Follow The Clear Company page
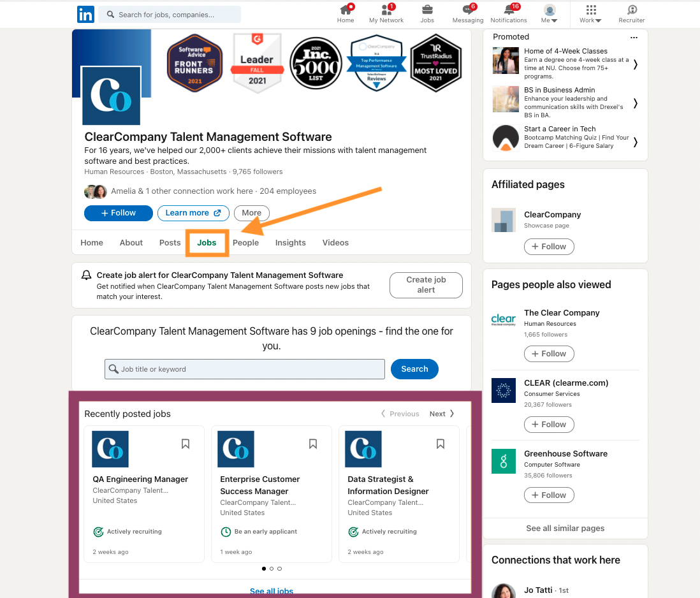 pyautogui.click(x=549, y=353)
